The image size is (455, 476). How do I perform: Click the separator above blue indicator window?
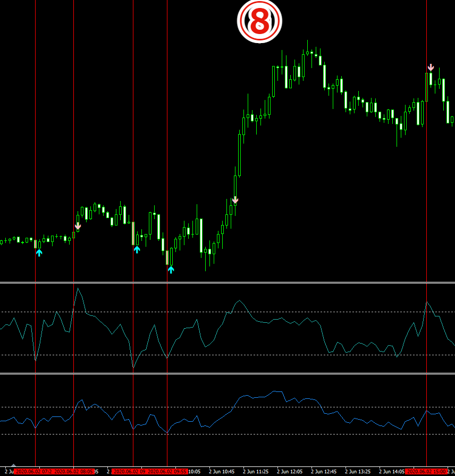click(227, 373)
